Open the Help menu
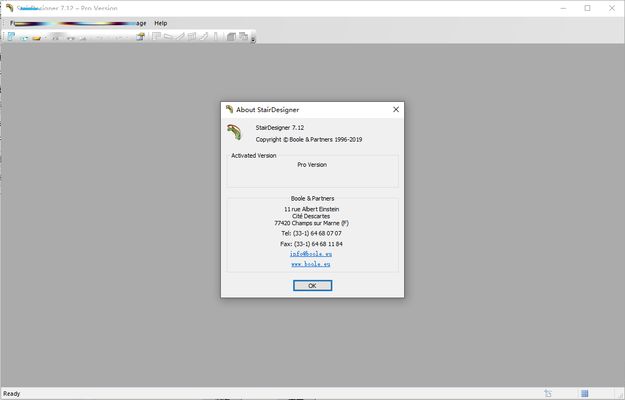 coord(161,23)
